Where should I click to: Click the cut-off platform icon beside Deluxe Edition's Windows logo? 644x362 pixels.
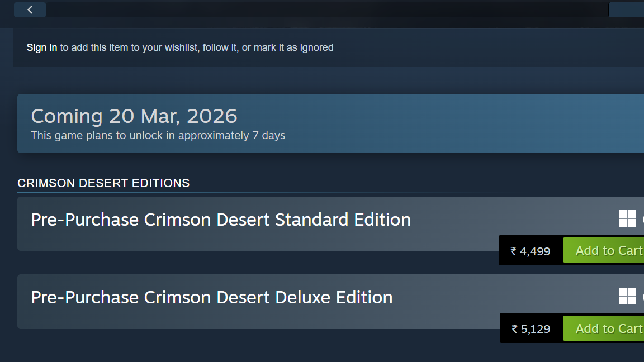click(x=642, y=297)
